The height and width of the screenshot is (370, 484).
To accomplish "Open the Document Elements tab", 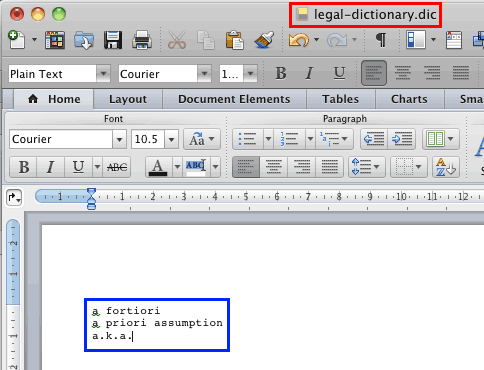I will pyautogui.click(x=234, y=99).
